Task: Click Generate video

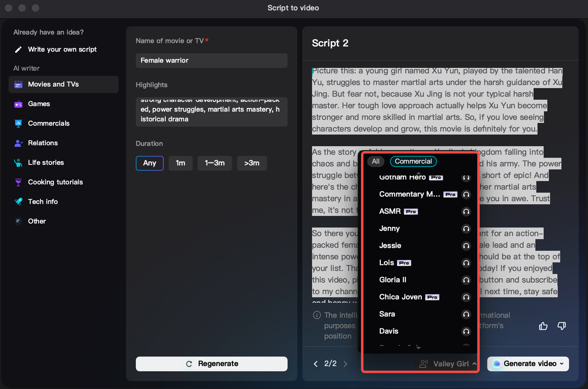Action: point(525,364)
